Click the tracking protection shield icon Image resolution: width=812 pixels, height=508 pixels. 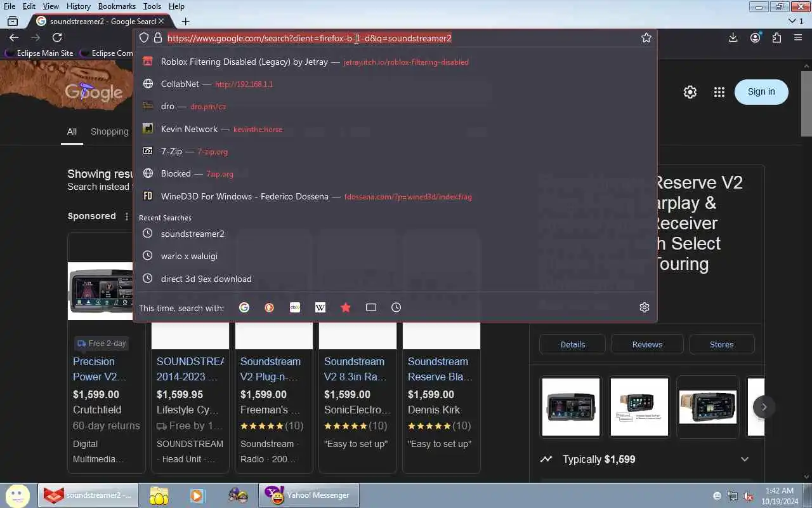(144, 38)
